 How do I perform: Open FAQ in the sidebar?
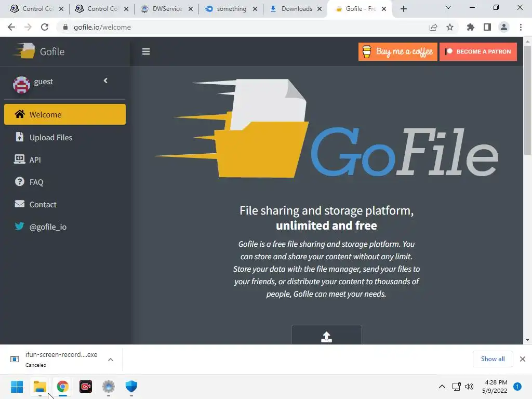(65, 182)
